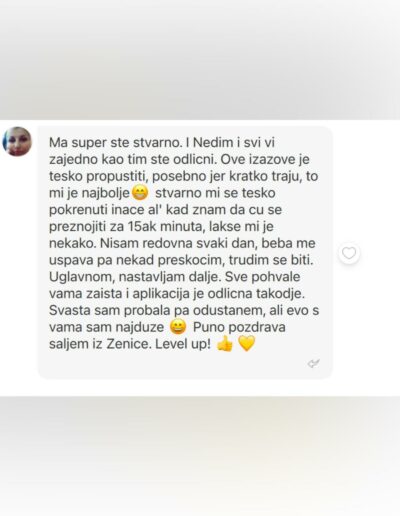400x516 pixels.
Task: Click the beaming emoji after "najbolje"
Action: [140, 193]
